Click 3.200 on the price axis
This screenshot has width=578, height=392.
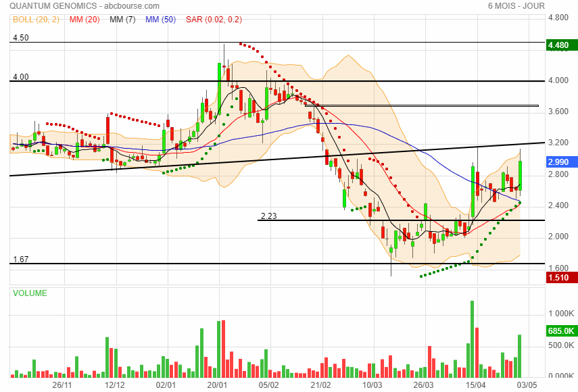(x=558, y=143)
